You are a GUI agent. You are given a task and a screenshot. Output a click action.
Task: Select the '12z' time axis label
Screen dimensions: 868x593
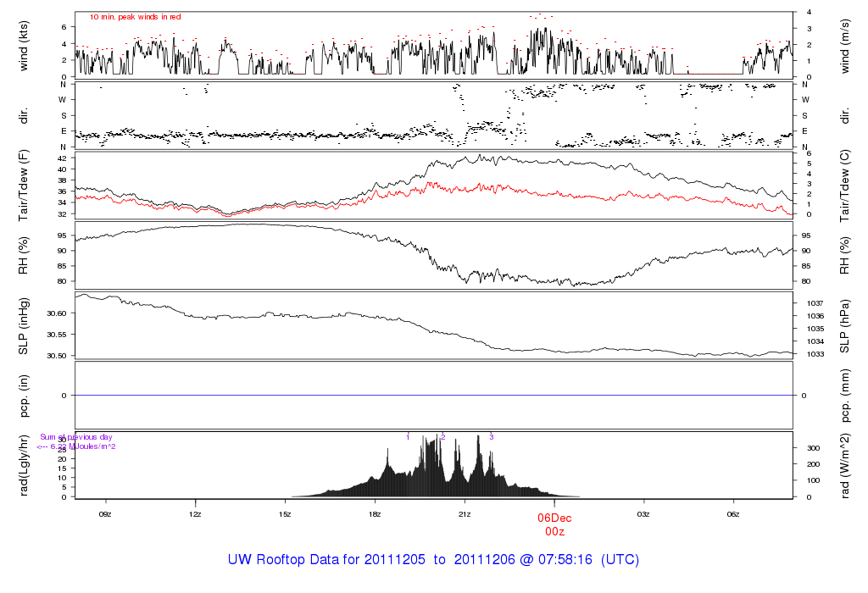tap(195, 513)
